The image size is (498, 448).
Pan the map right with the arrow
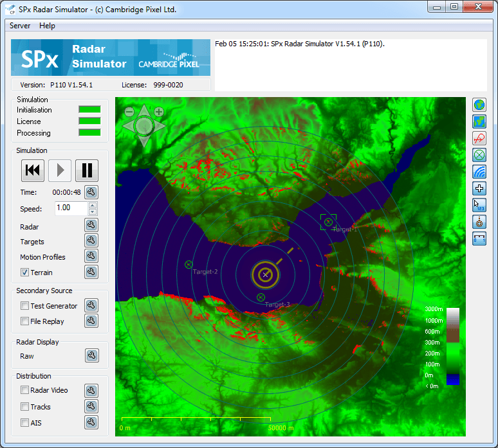pos(160,126)
